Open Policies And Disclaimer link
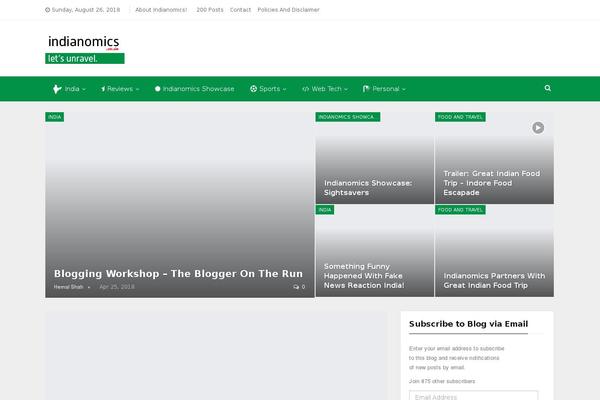The image size is (600, 400). 289,10
